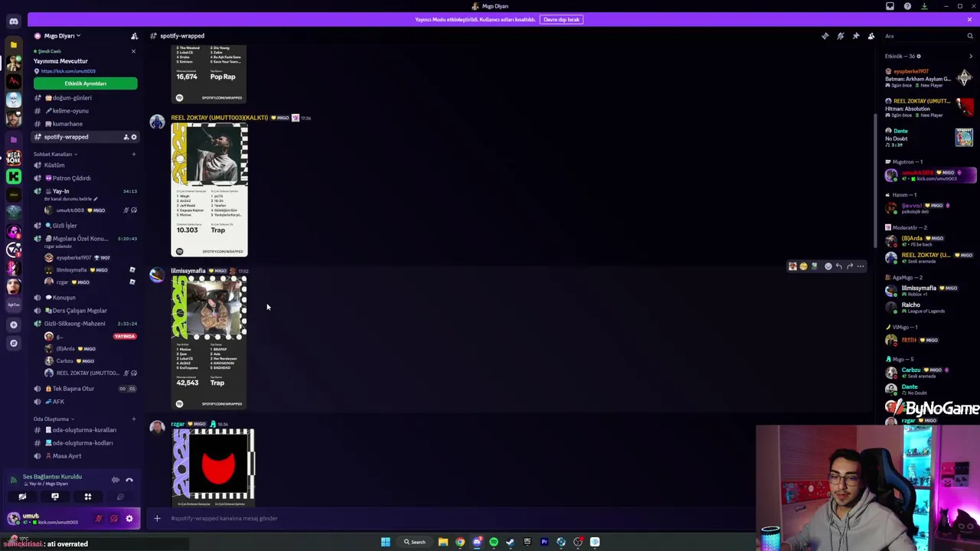The height and width of the screenshot is (551, 980).
Task: Click add reaction emoji icon on hovered message
Action: tap(828, 266)
